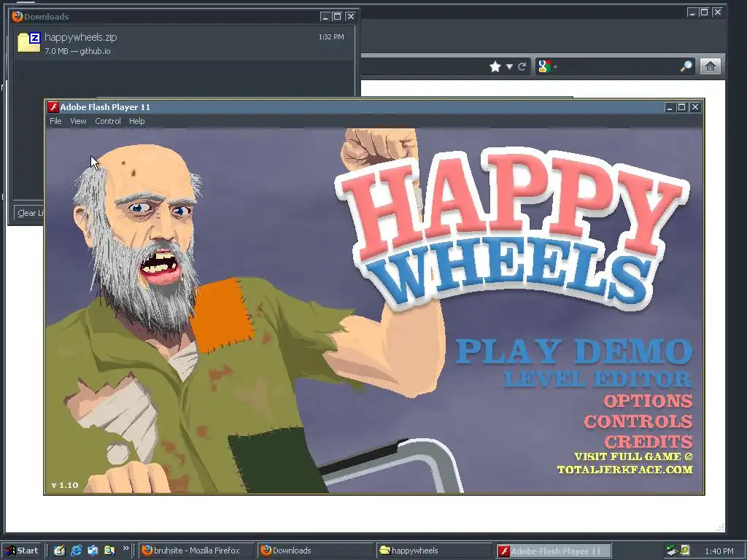Expand the Quick Launch overflow chevron

coord(125,548)
